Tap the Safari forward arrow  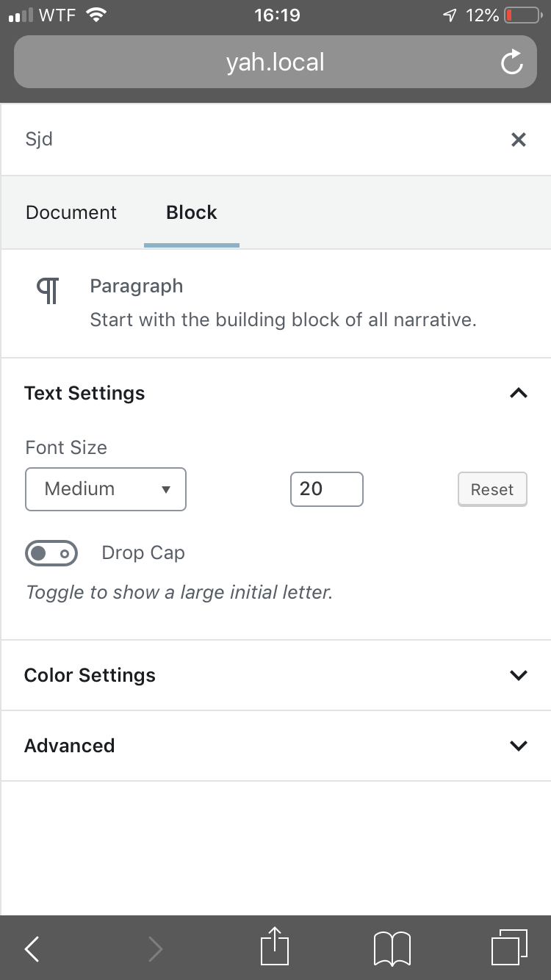click(155, 949)
